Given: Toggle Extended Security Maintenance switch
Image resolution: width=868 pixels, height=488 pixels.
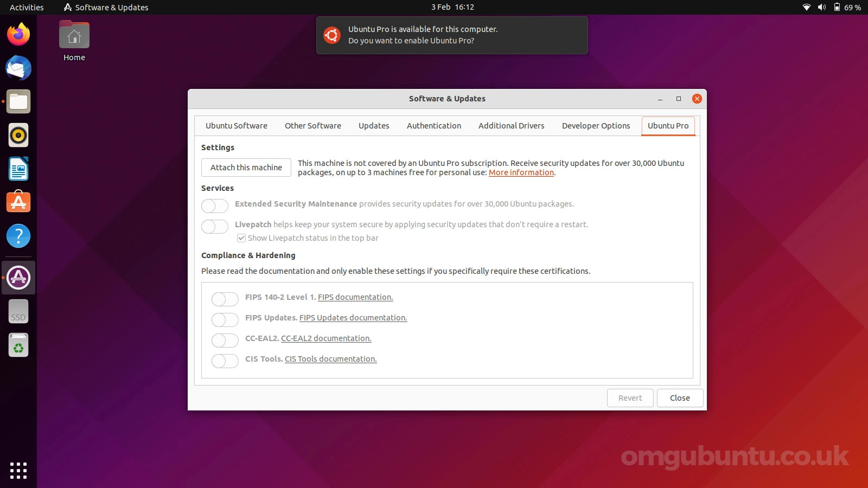Looking at the screenshot, I should [x=215, y=206].
